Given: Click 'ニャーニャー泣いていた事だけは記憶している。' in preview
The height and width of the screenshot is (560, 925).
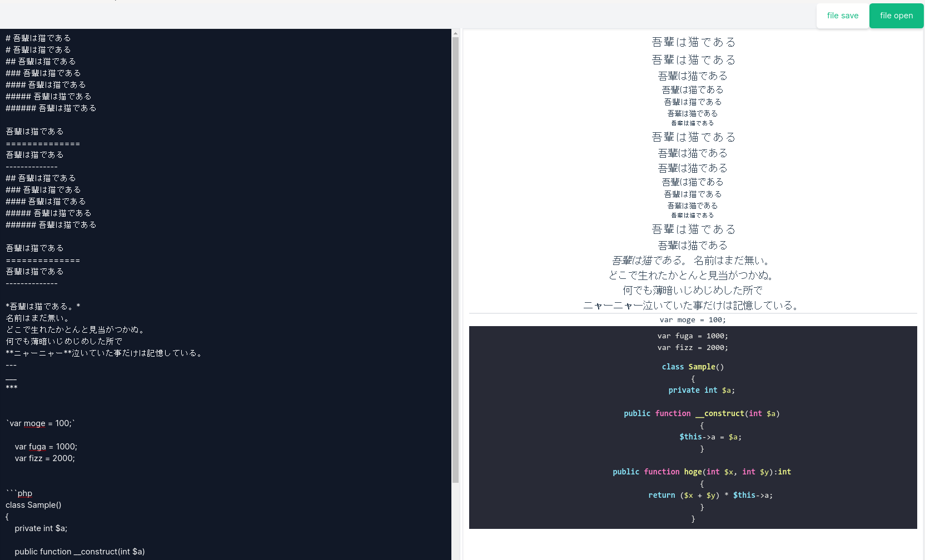Looking at the screenshot, I should pyautogui.click(x=693, y=305).
